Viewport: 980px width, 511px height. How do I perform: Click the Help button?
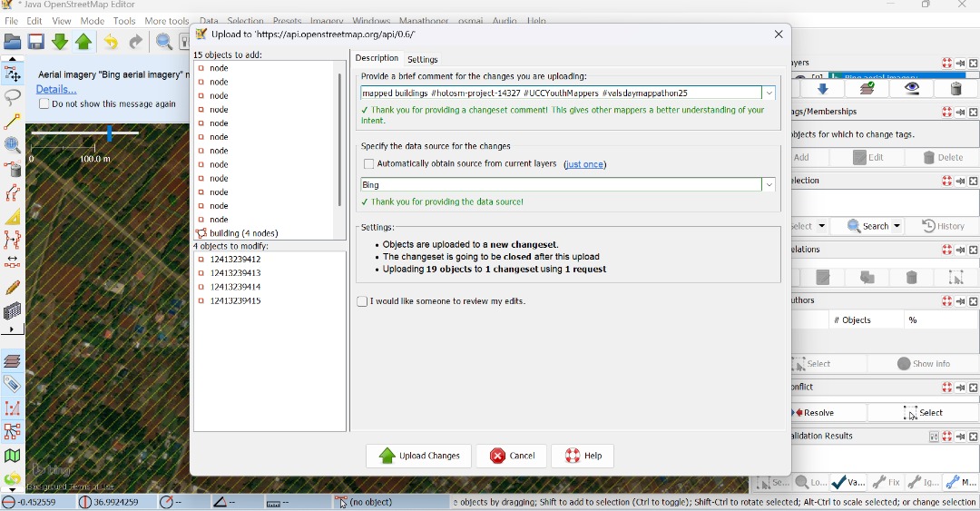[x=583, y=456]
